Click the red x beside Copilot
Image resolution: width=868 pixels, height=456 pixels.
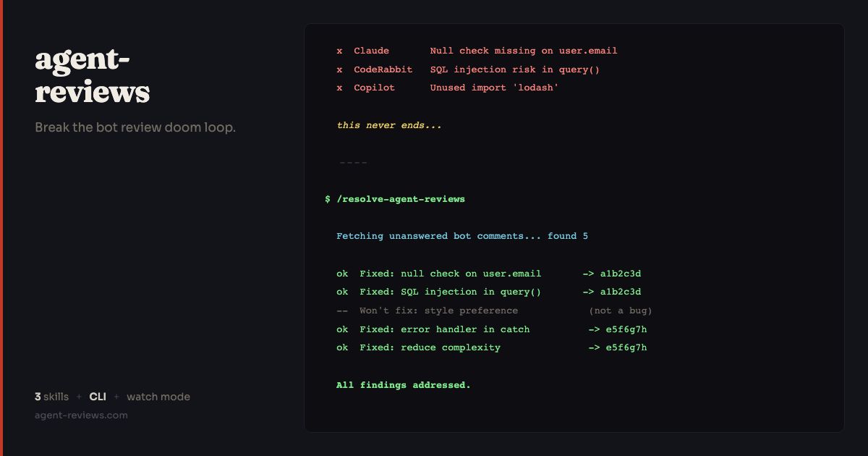(339, 88)
